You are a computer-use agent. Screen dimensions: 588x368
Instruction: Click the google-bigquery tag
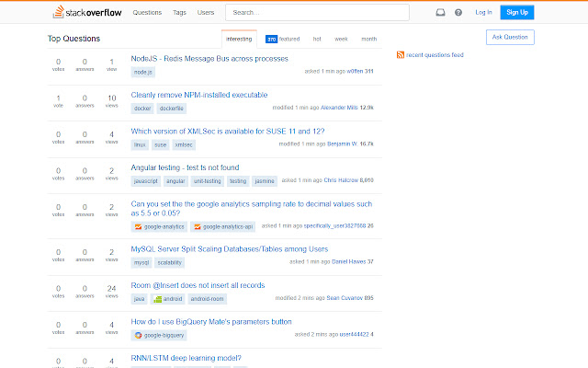pos(159,335)
